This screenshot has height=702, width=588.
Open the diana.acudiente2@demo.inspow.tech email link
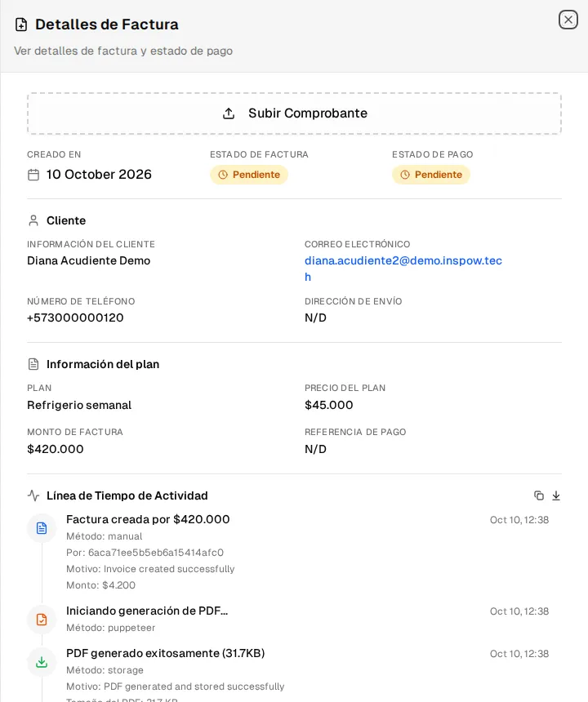click(403, 269)
